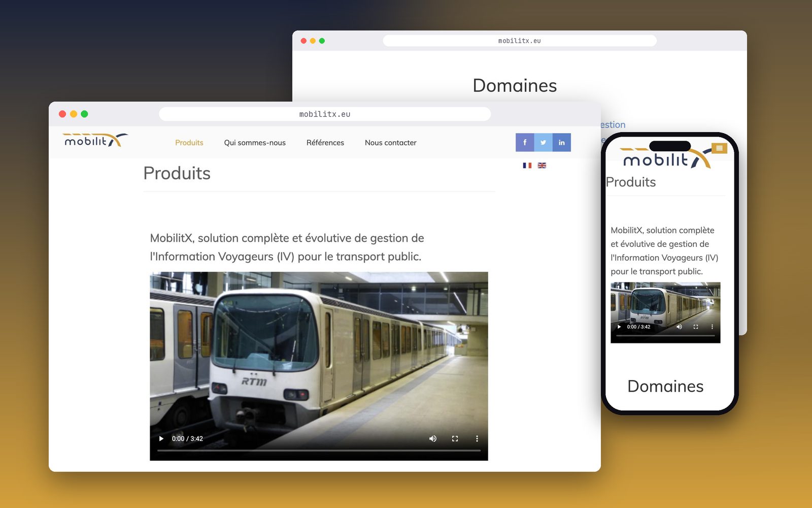The width and height of the screenshot is (812, 508).
Task: Open the Nous contacter page
Action: 391,143
